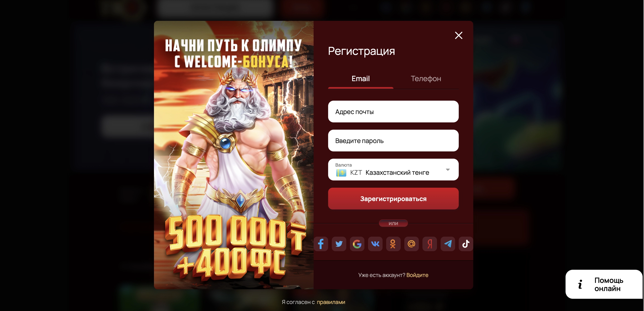The image size is (644, 311).
Task: Switch to the Email registration tab
Action: coord(361,79)
